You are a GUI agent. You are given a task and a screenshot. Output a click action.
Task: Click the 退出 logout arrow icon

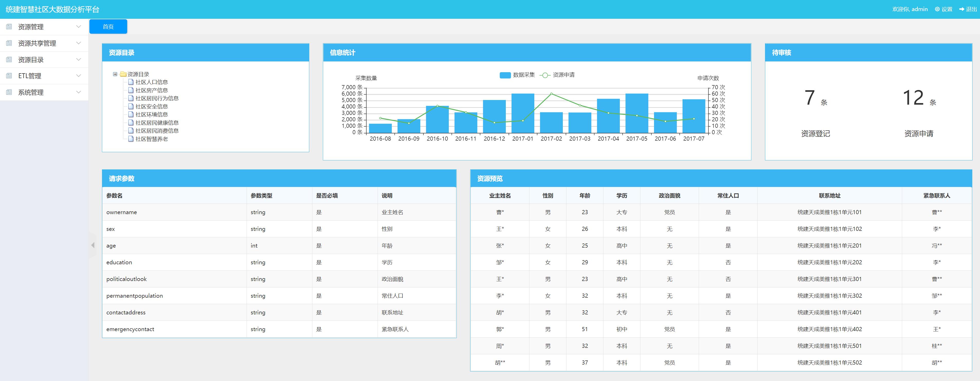[962, 9]
